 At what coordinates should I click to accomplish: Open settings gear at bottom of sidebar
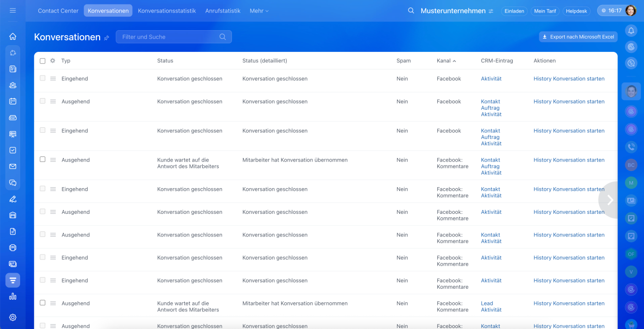pos(13,317)
